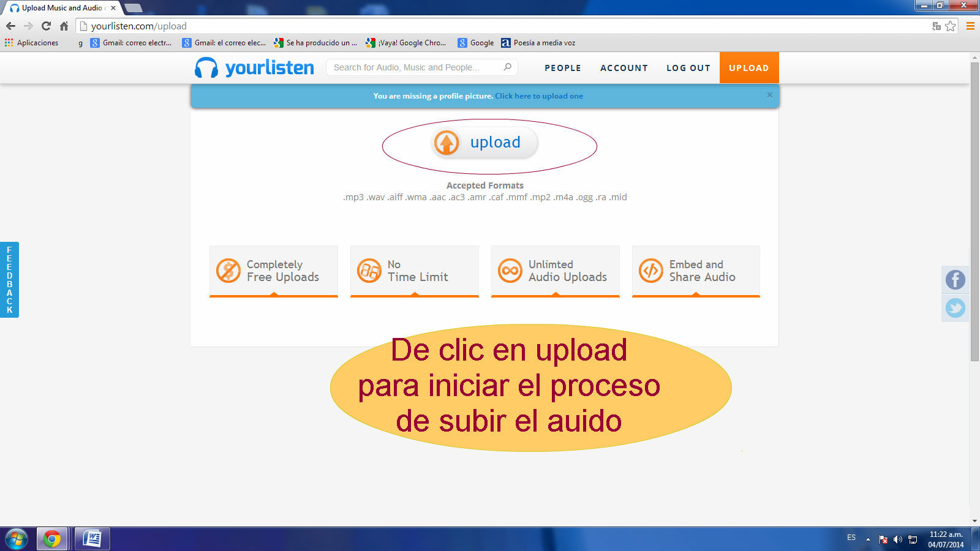Click the No Time Limit clock icon
The image size is (980, 551).
coord(369,270)
